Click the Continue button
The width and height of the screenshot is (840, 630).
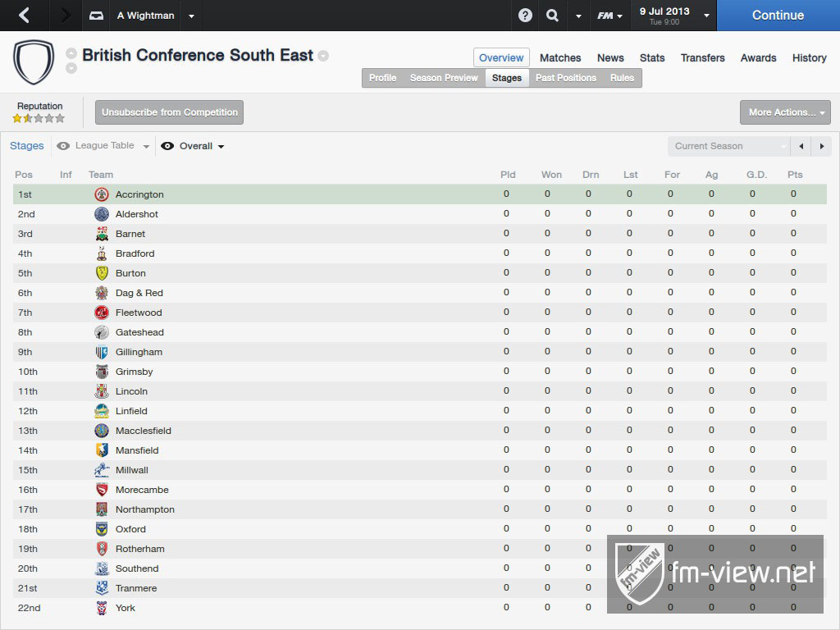pos(778,16)
